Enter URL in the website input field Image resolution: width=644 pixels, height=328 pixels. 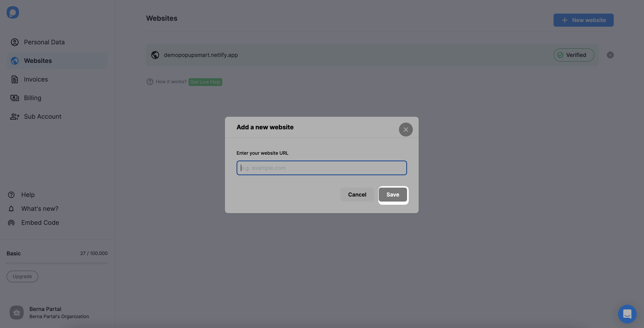[x=322, y=167]
